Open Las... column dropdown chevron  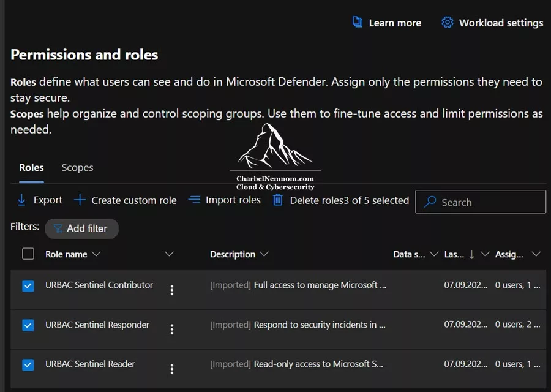click(485, 254)
